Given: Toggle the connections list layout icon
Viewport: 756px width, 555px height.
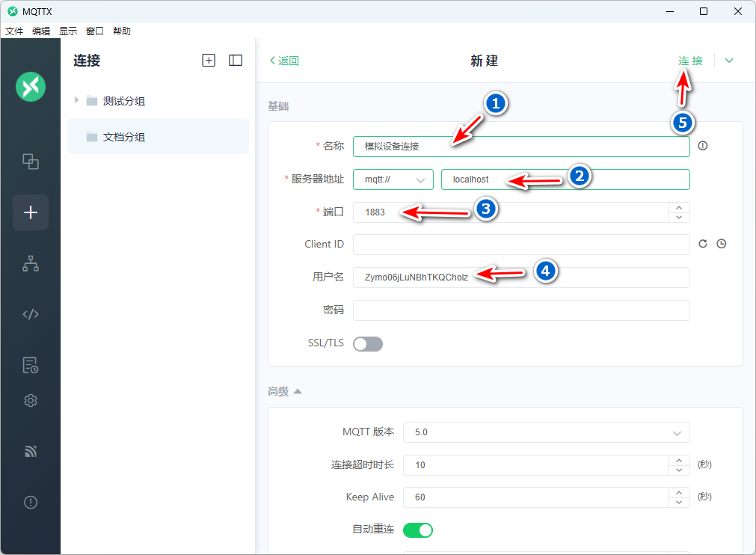Looking at the screenshot, I should 236,61.
